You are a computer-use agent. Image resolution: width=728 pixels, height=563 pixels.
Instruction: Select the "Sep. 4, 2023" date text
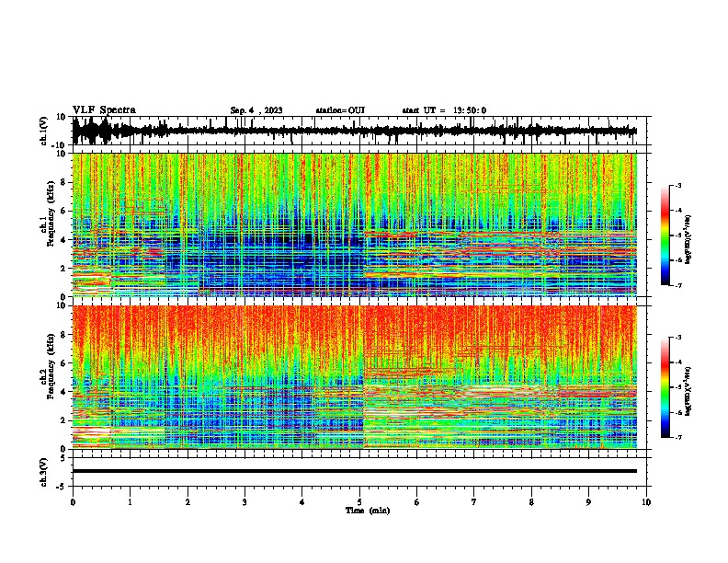(x=256, y=110)
